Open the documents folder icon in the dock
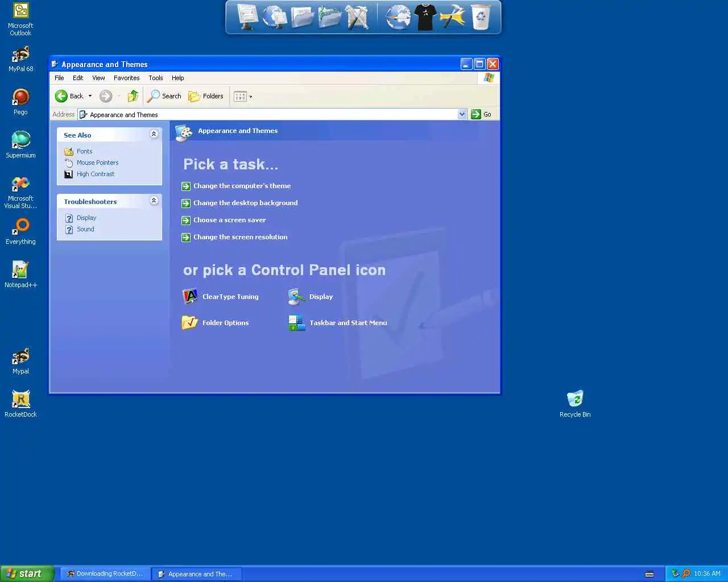Screen dimensions: 728x582 coord(303,16)
